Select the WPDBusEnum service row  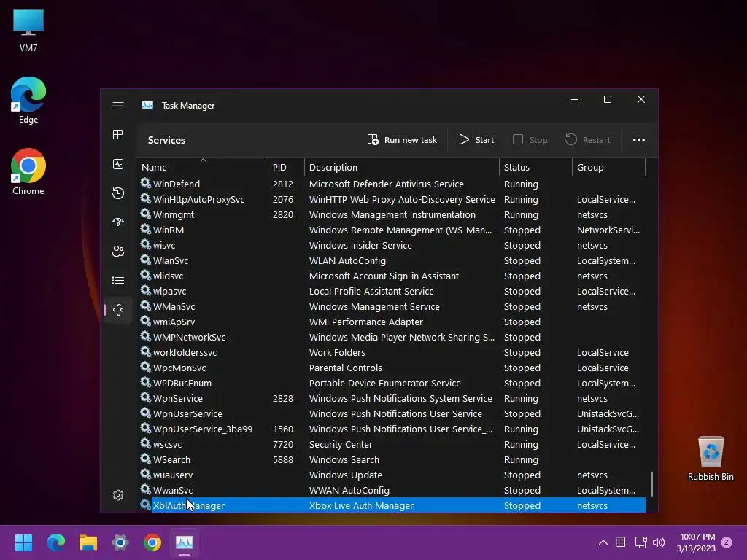392,384
